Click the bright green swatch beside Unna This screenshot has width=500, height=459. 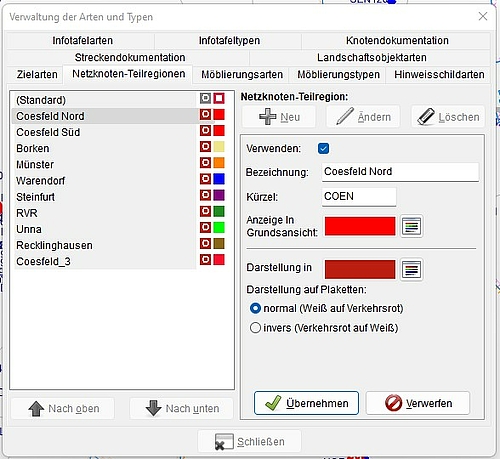click(219, 227)
